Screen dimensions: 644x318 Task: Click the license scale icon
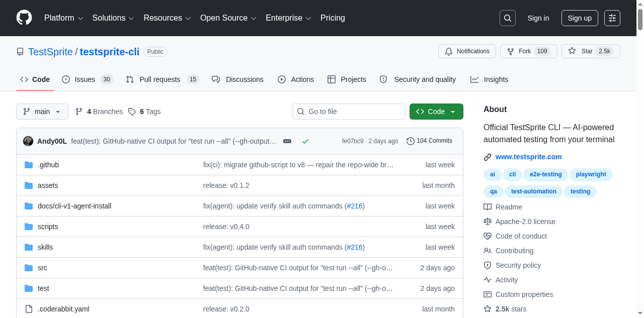(488, 222)
